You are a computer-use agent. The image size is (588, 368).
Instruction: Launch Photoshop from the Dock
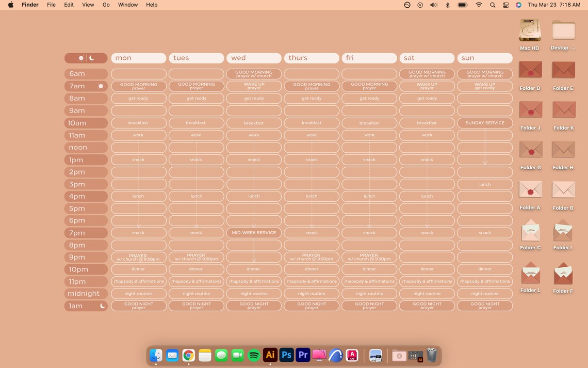coord(286,355)
